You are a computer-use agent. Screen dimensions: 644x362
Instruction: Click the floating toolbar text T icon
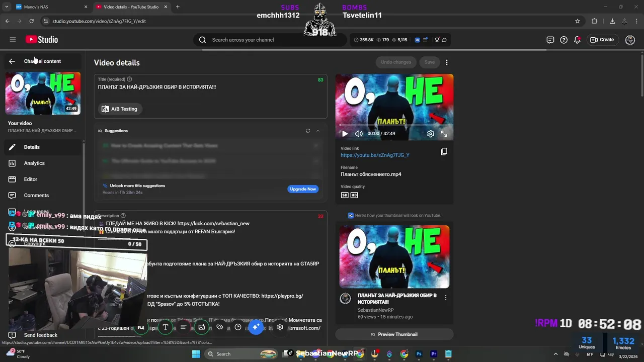(165, 327)
